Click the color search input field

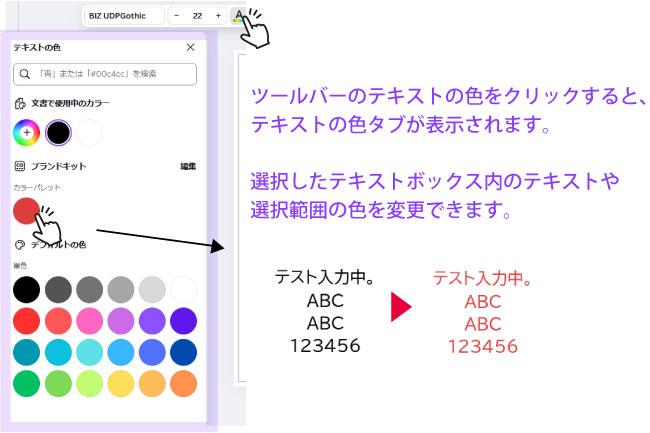tap(105, 74)
